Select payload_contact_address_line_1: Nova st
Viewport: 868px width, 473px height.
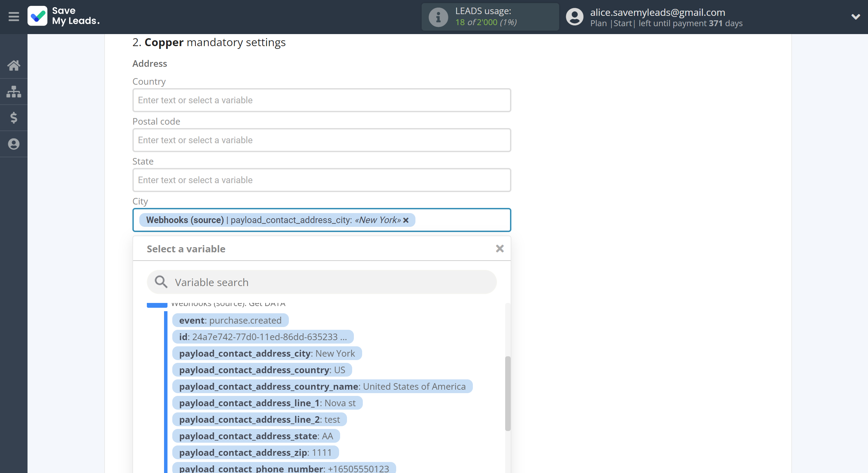(267, 403)
